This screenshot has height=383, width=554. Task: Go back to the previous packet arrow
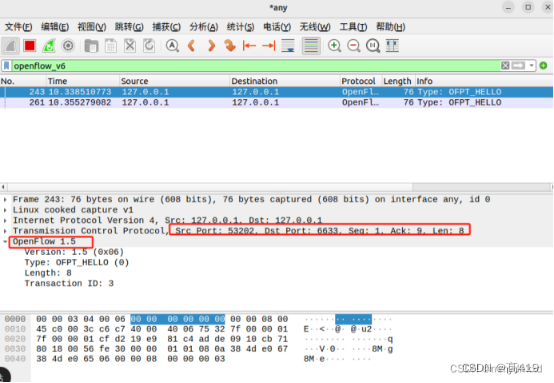click(191, 46)
